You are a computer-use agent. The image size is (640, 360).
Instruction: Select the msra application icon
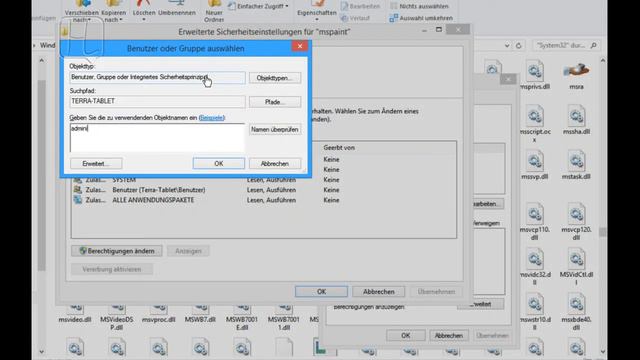[576, 71]
